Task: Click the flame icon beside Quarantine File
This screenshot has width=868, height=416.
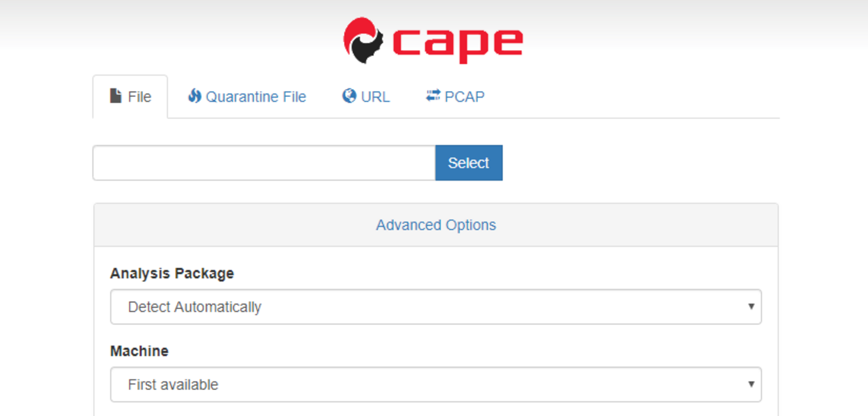Action: [x=194, y=96]
